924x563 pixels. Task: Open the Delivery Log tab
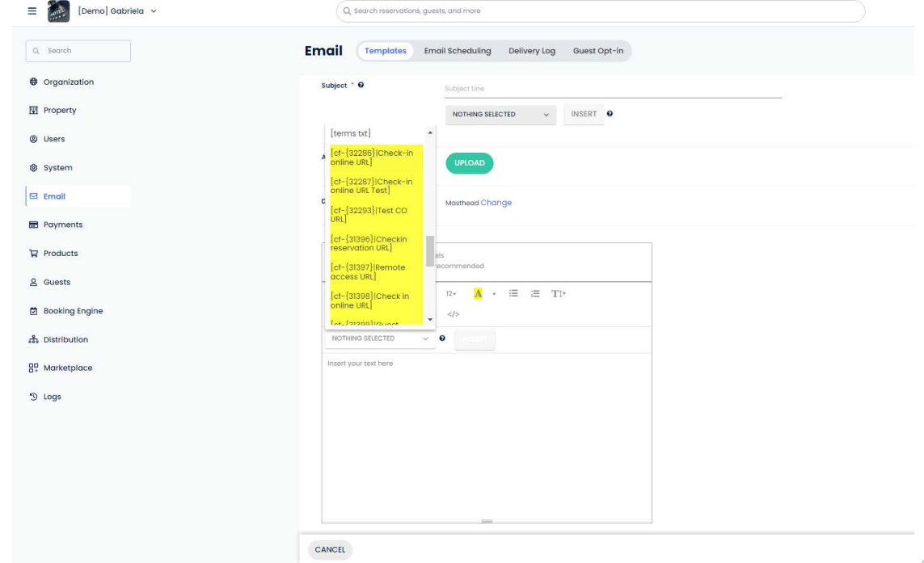[x=531, y=51]
